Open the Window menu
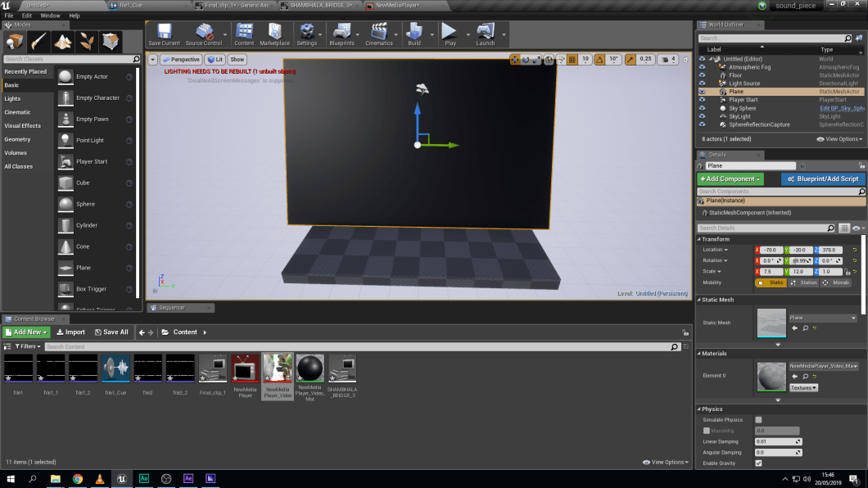 [x=50, y=16]
